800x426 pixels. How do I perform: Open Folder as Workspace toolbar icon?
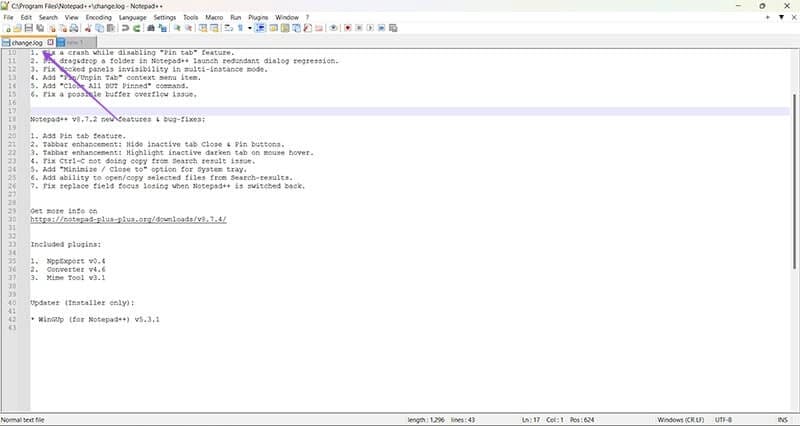coord(319,28)
